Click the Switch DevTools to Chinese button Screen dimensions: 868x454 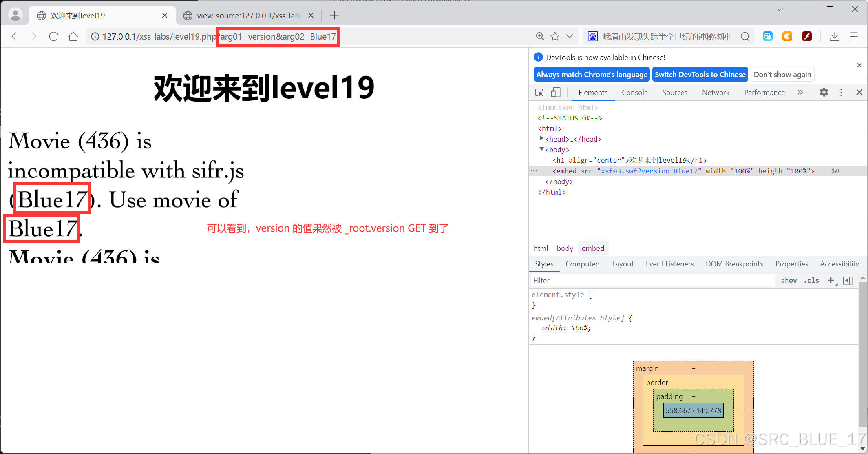(700, 74)
